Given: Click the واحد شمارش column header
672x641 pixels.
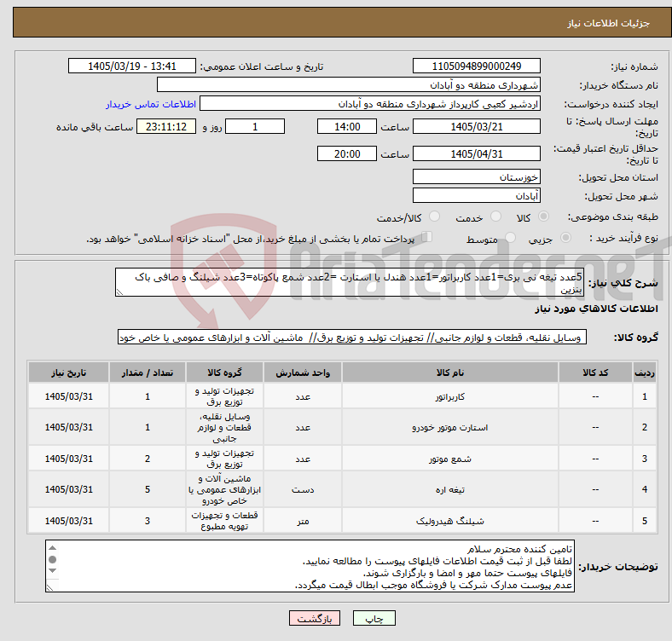Looking at the screenshot, I should click(303, 372).
